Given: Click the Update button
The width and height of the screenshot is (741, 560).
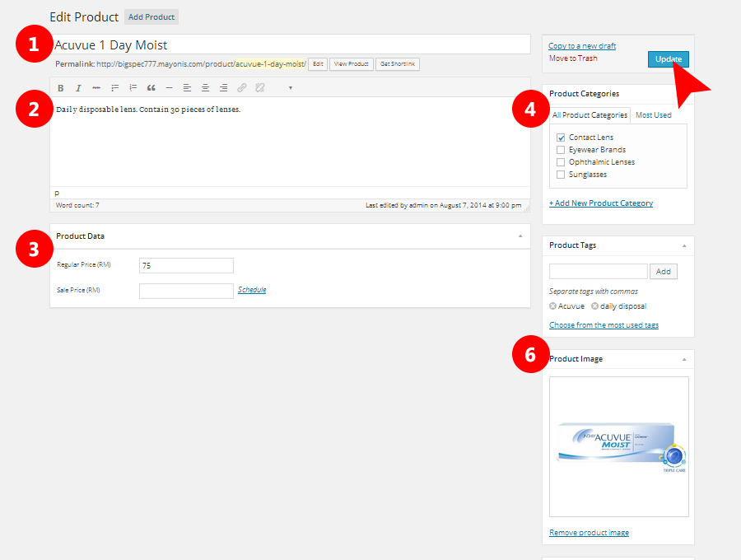Looking at the screenshot, I should click(x=669, y=59).
